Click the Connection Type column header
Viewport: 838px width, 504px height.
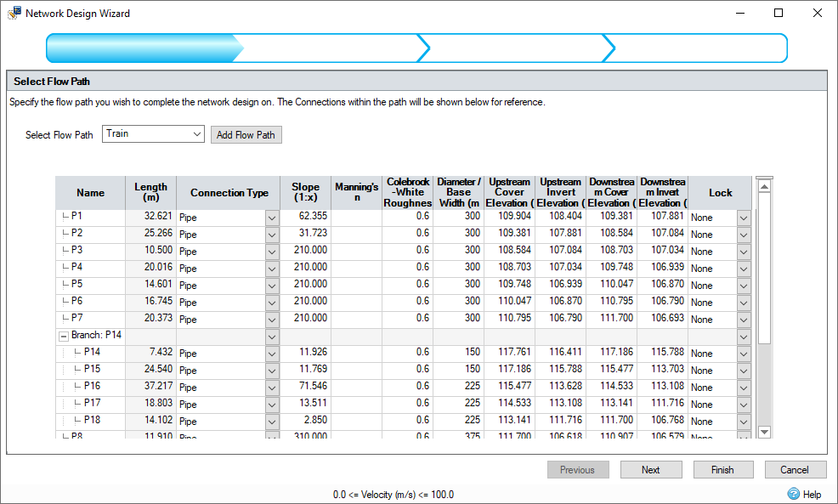229,192
